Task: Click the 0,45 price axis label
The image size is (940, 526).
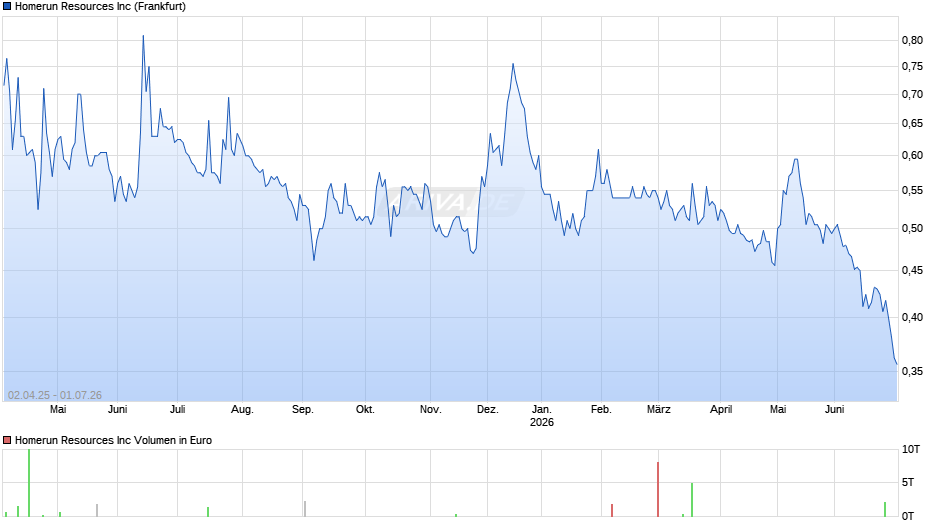Action: coord(912,270)
